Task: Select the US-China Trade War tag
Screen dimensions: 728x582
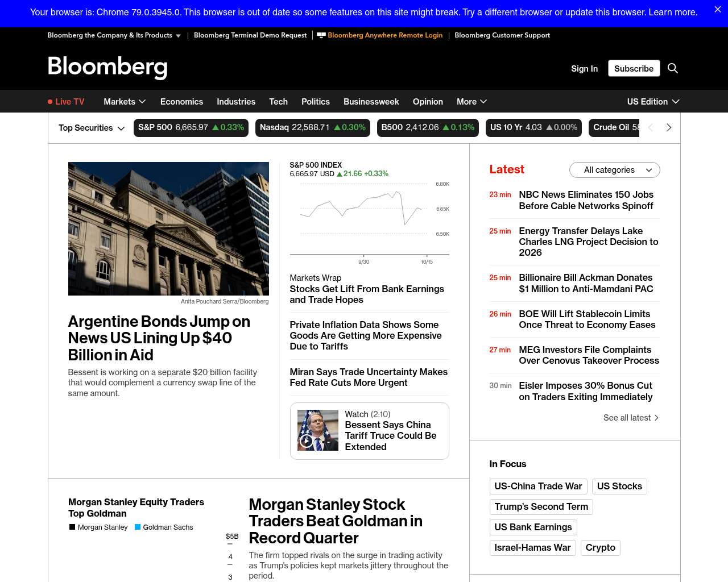Action: [x=538, y=487]
